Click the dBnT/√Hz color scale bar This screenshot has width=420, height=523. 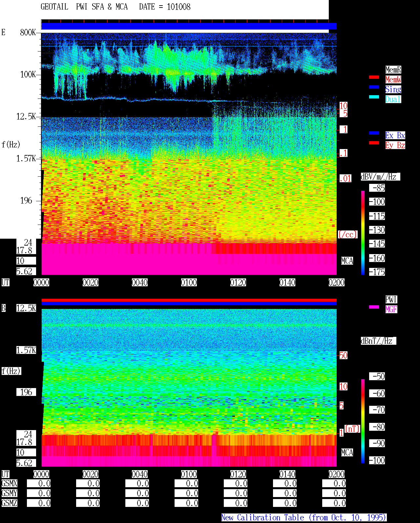pos(363,421)
